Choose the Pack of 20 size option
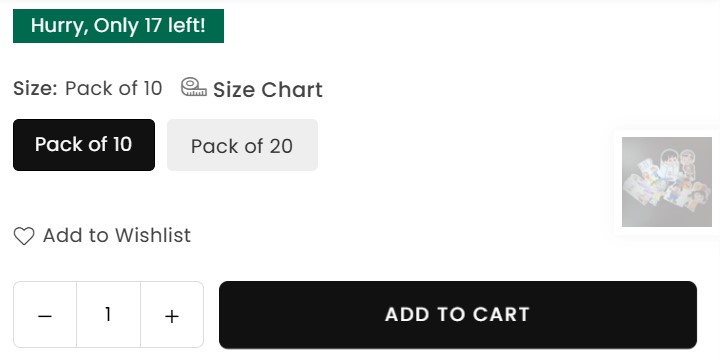The image size is (720, 360). 242,145
